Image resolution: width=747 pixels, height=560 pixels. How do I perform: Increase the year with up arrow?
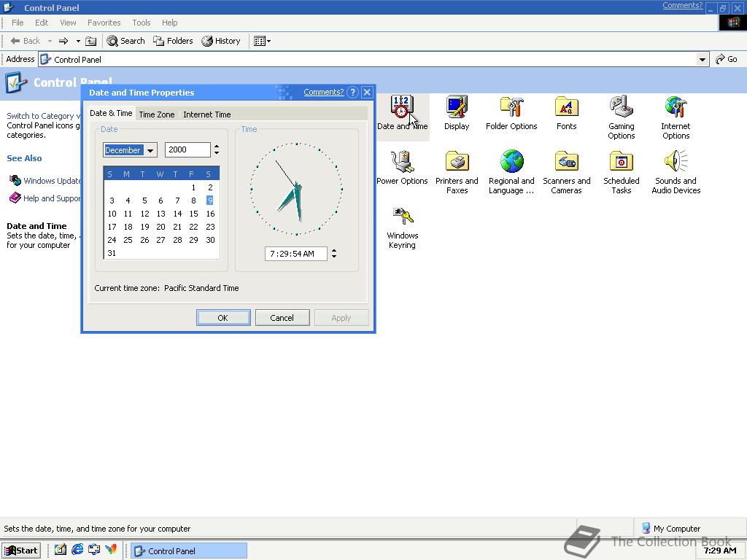[x=217, y=146]
